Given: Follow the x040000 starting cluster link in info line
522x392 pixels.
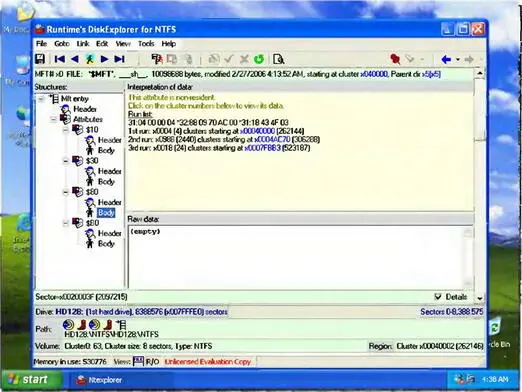Looking at the screenshot, I should click(374, 74).
